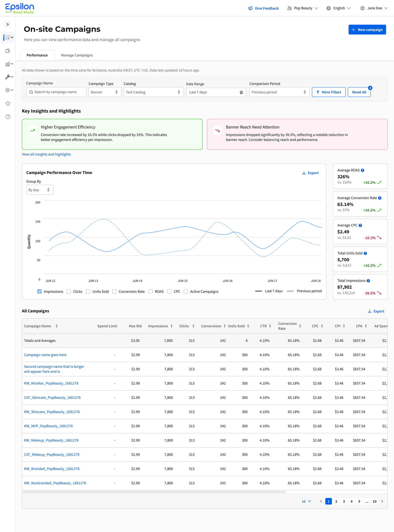
Task: Enable the ROAS chart series checkbox
Action: click(x=150, y=291)
